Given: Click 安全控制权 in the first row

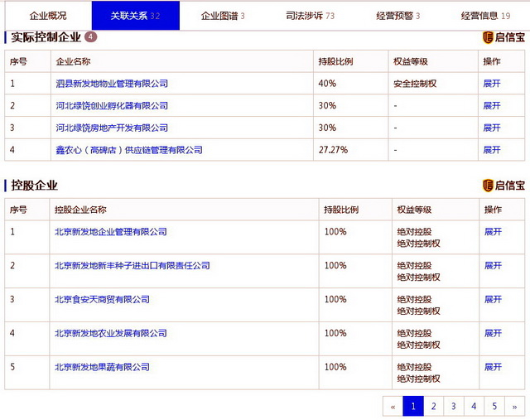Looking at the screenshot, I should 415,84.
